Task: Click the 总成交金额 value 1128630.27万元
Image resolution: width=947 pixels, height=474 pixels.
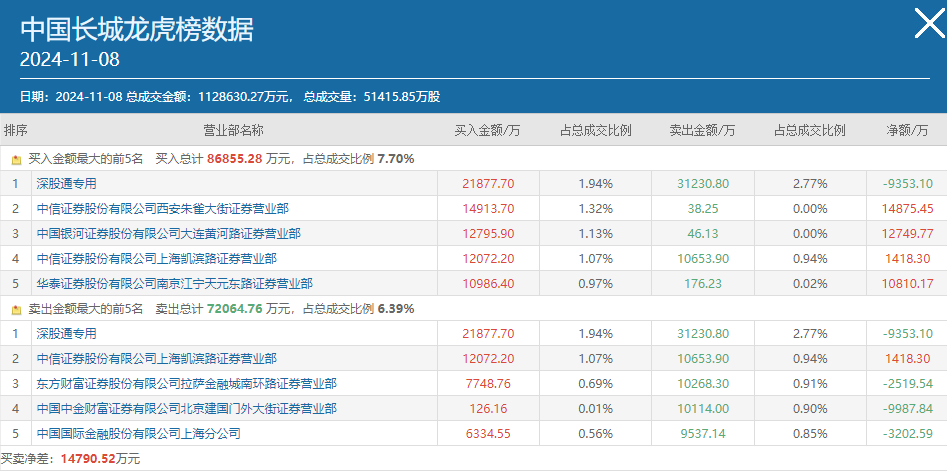Action: coord(245,97)
